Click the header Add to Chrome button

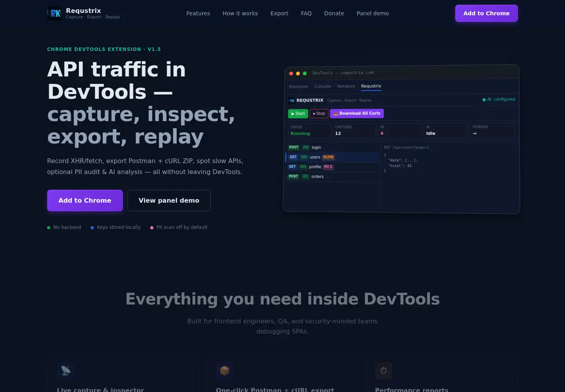[x=487, y=13]
